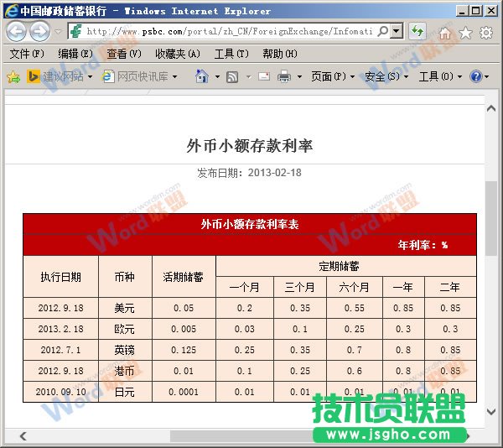Expand the RSS feeds dropdown arrow
This screenshot has width=503, height=448.
click(248, 76)
